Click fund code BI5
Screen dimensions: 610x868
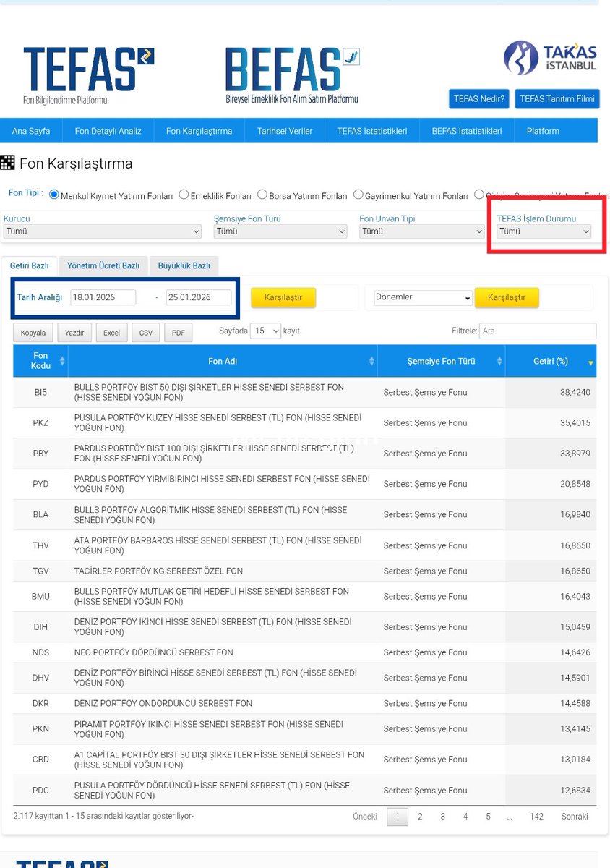pyautogui.click(x=40, y=393)
